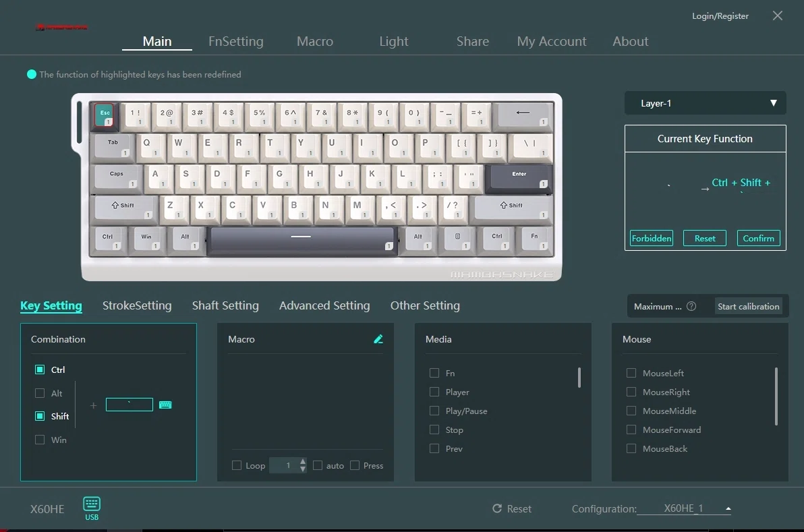Screen dimensions: 804x532
Task: Select the highlighted Esc key on keyboard
Action: 105,115
